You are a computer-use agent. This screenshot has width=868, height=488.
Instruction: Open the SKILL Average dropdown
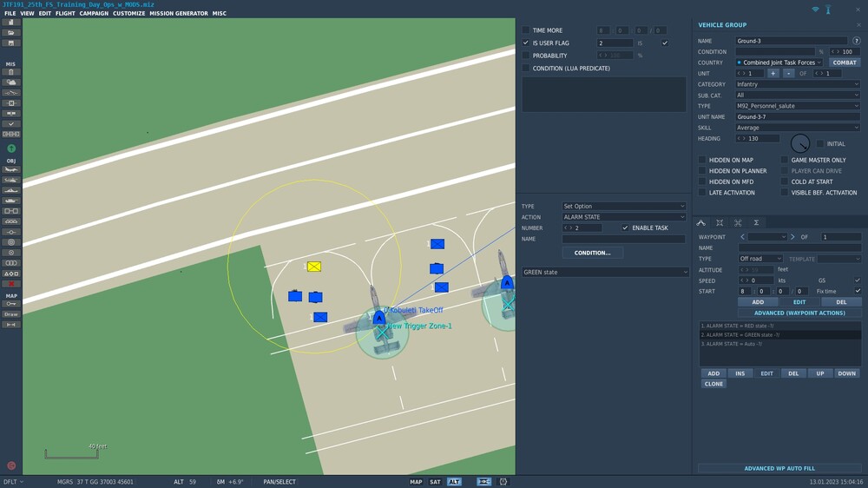point(798,128)
